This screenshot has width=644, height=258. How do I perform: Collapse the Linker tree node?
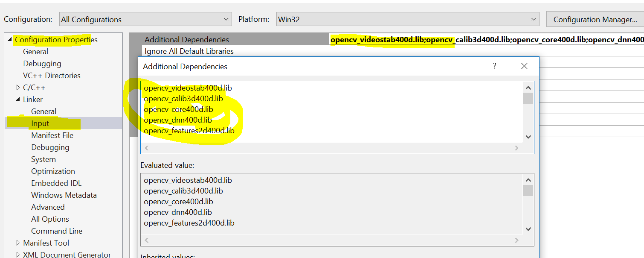pyautogui.click(x=18, y=100)
